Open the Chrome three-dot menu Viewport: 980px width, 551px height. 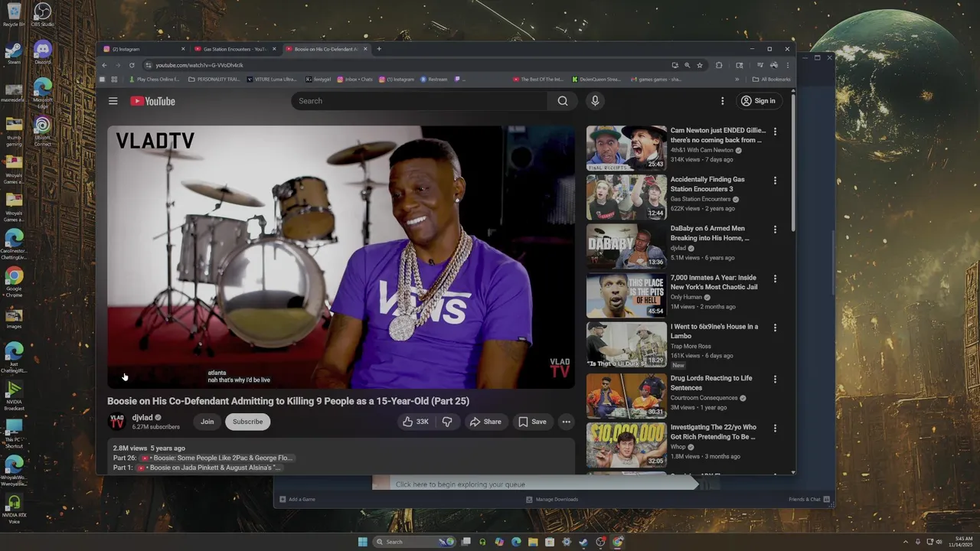(x=787, y=65)
